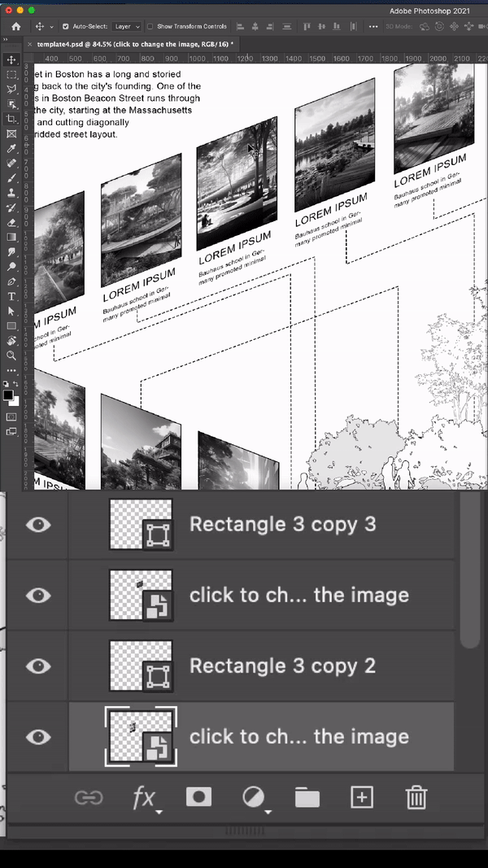Check Show Transform Controls option

click(x=149, y=27)
